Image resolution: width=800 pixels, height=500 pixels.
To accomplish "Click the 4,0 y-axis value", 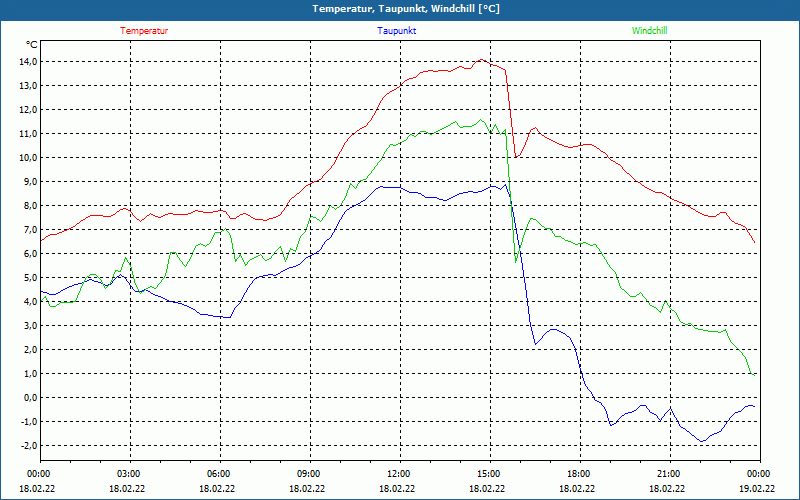I will click(31, 302).
